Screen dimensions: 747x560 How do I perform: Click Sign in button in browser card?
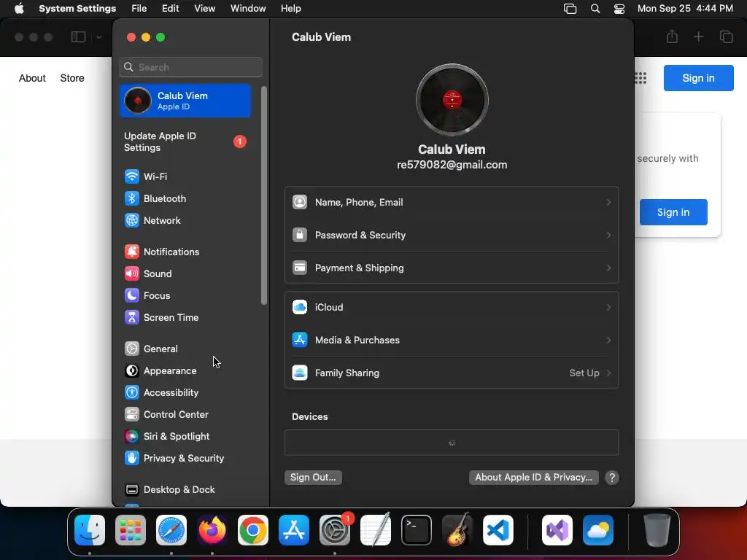click(673, 212)
